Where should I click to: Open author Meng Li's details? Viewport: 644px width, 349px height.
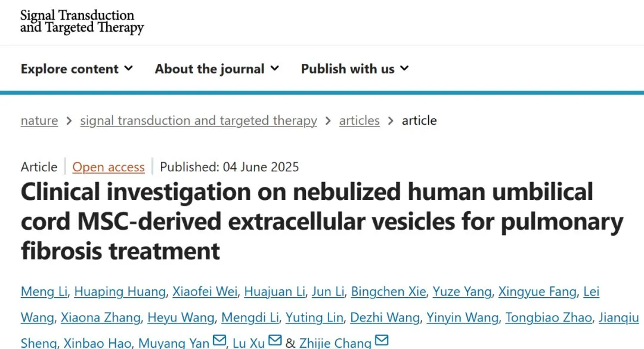45,292
